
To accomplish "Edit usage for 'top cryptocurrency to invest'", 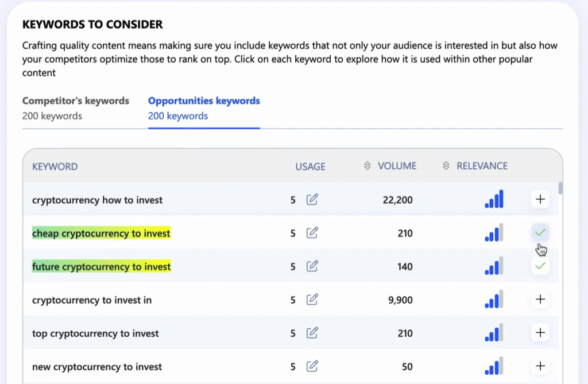I will point(312,333).
